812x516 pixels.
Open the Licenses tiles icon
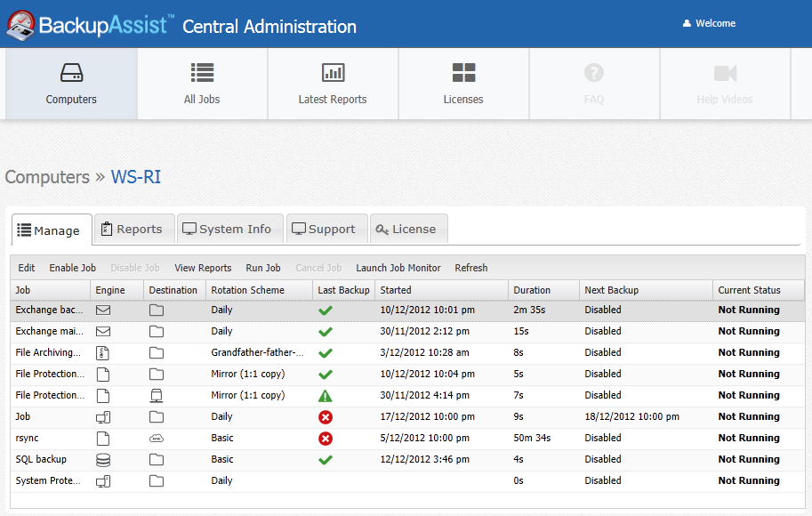[463, 73]
